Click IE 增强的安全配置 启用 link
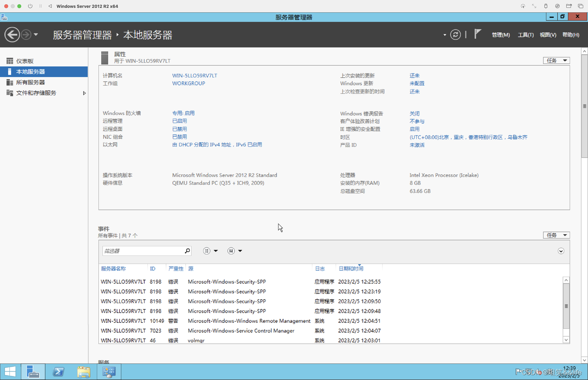The image size is (588, 380). pos(414,129)
